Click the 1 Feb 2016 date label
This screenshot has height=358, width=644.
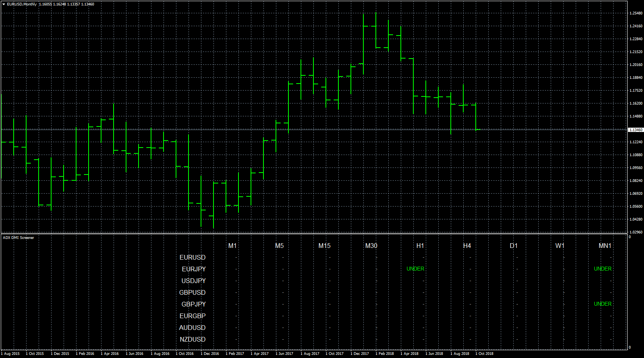click(85, 354)
